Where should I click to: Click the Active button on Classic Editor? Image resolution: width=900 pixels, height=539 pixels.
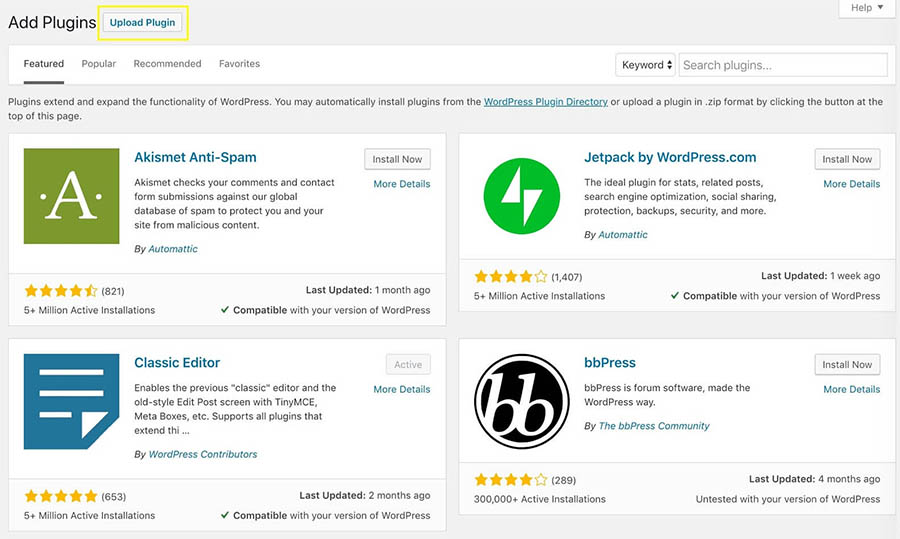click(408, 364)
